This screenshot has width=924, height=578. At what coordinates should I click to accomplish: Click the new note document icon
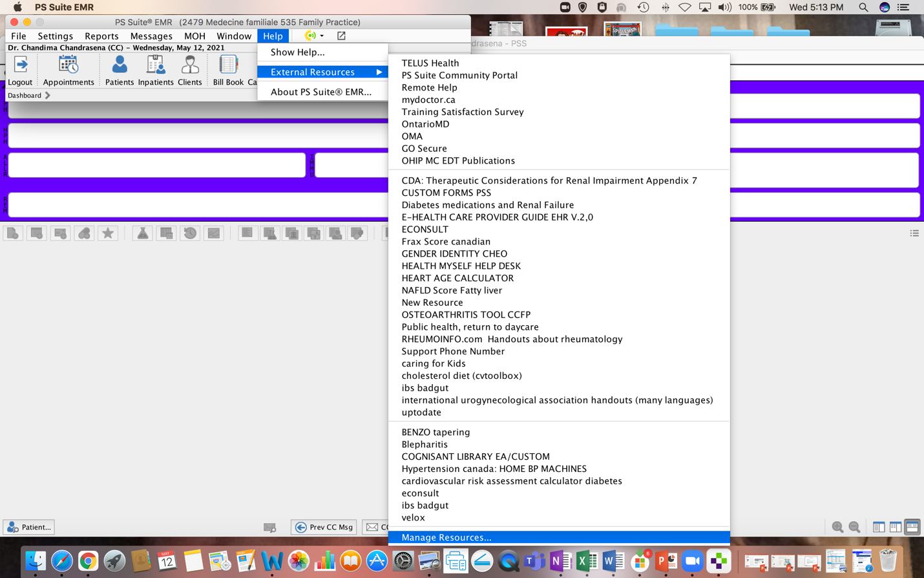[13, 233]
